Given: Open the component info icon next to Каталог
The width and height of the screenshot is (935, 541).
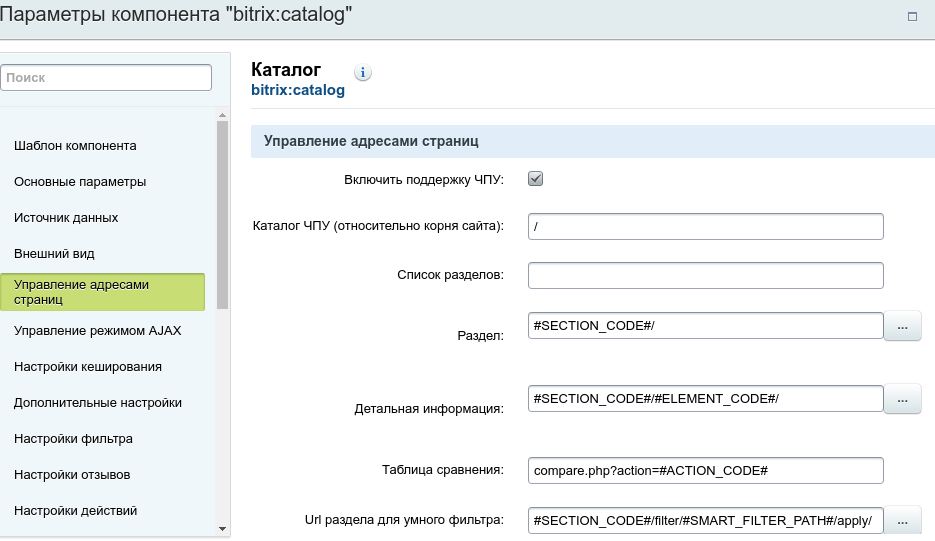Looking at the screenshot, I should 363,73.
